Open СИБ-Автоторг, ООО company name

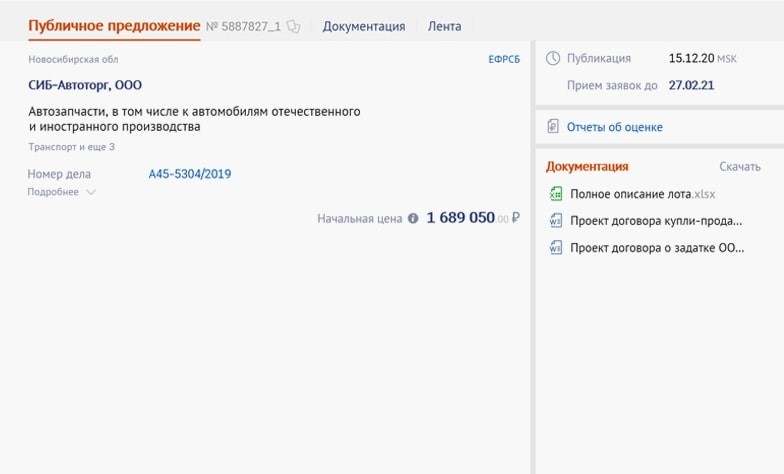[85, 85]
